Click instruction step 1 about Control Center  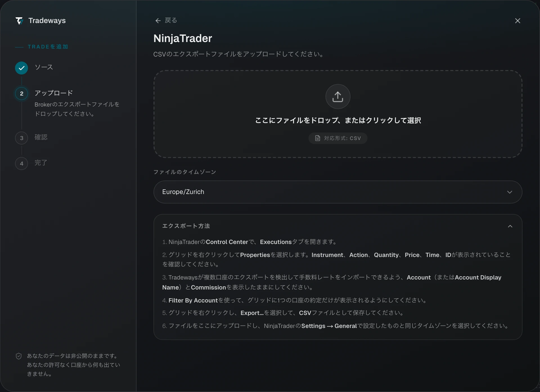(250, 242)
